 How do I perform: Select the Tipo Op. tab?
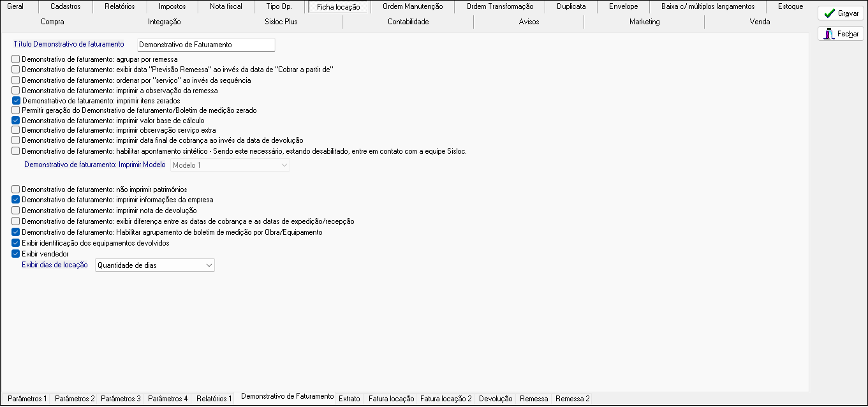(279, 6)
